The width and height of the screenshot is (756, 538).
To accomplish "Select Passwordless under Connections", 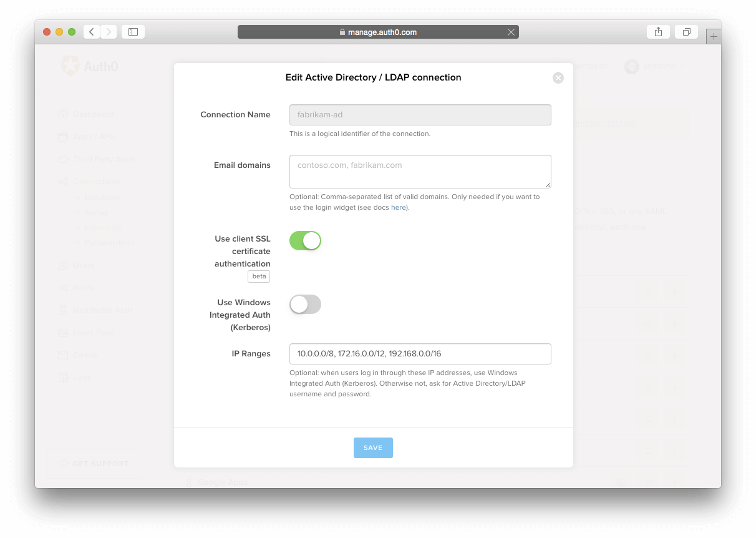I will [110, 243].
